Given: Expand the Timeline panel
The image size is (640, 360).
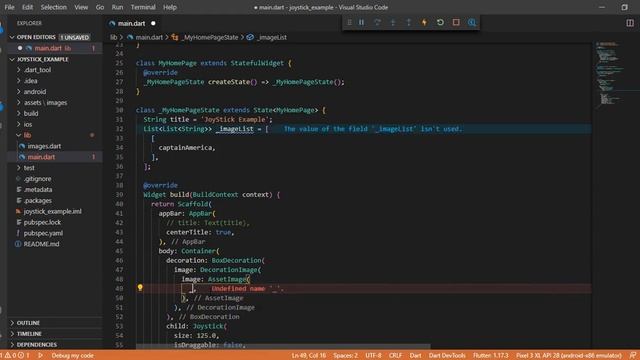Looking at the screenshot, I should point(29,334).
